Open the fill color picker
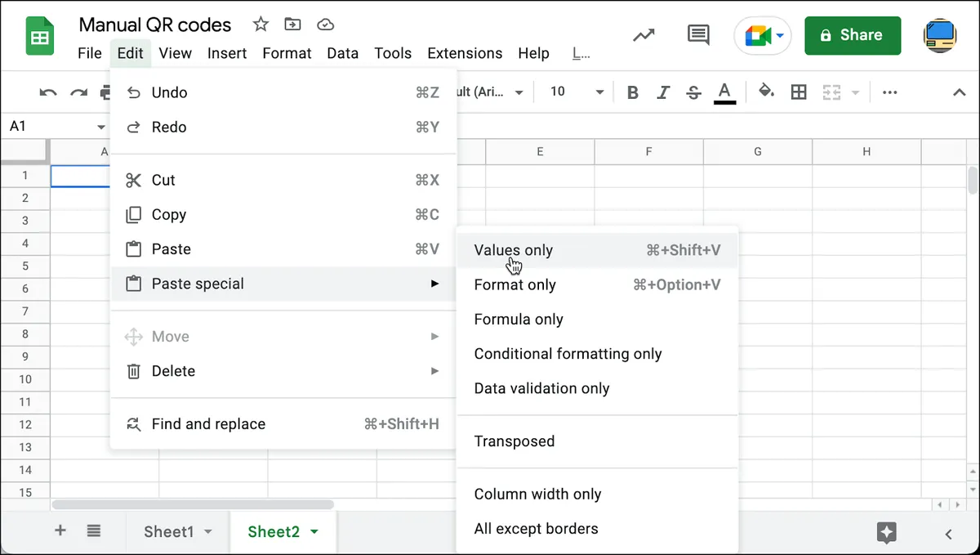Screen dimensions: 980x555 [767, 92]
